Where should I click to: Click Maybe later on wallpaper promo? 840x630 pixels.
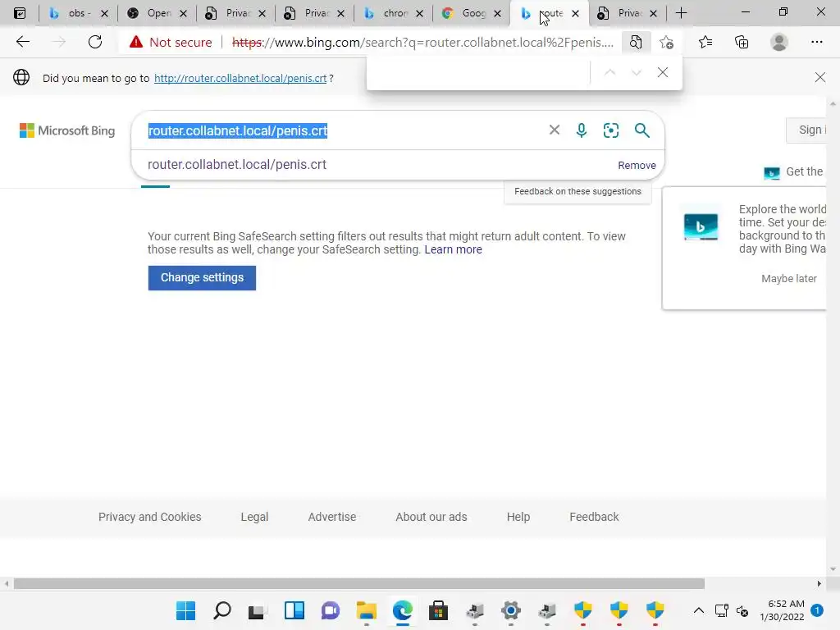pos(788,279)
